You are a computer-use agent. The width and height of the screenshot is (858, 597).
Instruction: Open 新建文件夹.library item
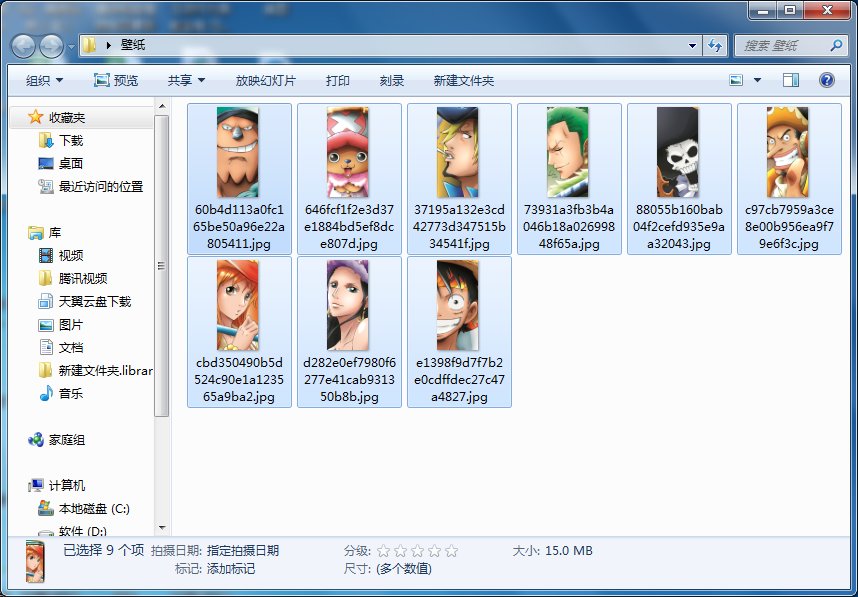[x=106, y=370]
